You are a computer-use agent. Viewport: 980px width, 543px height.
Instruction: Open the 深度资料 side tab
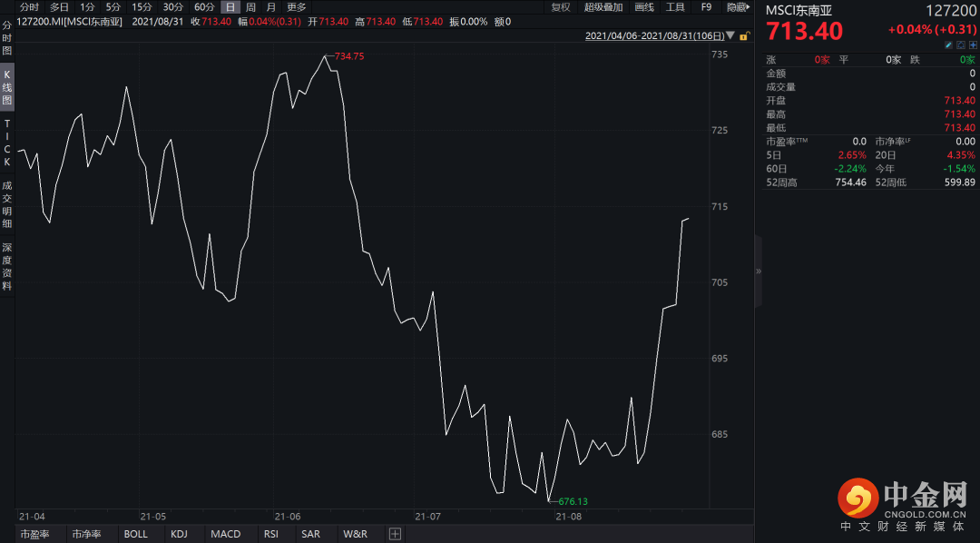point(7,266)
